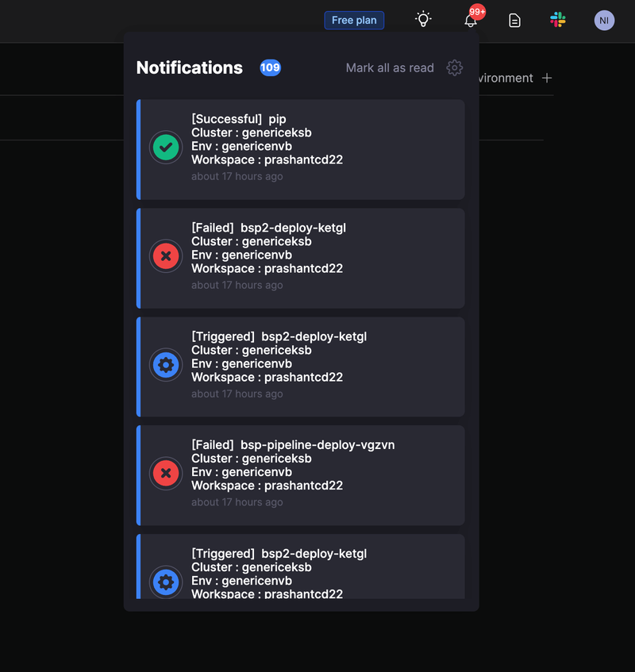
Task: Open the notifications bell icon
Action: tap(471, 21)
